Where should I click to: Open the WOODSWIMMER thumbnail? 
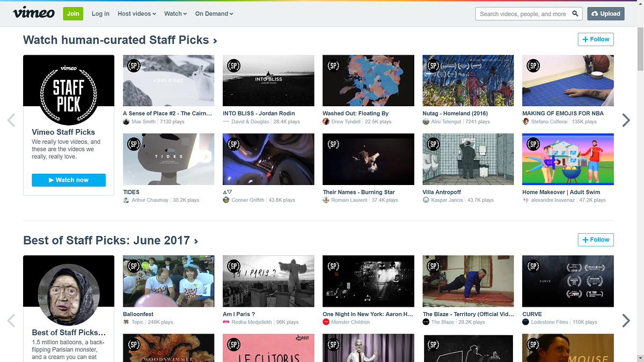(x=169, y=348)
